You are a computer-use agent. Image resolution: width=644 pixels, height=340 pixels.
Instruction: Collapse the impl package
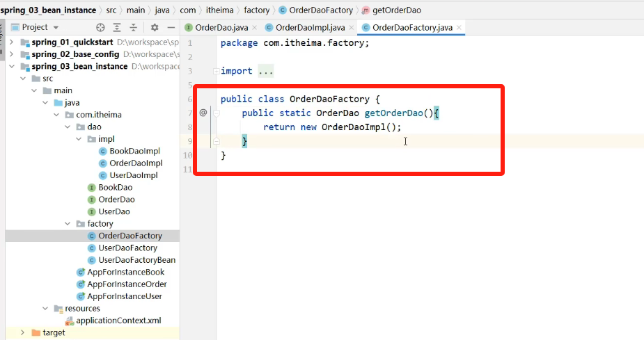79,139
